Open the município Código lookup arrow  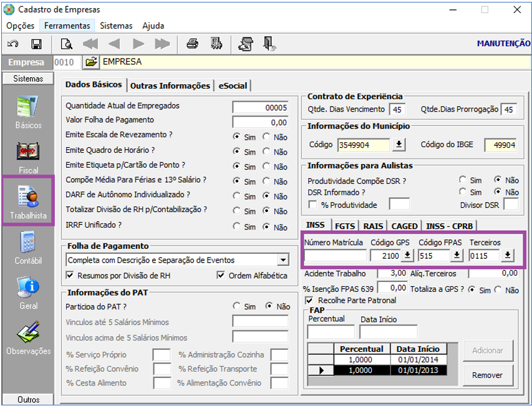click(x=399, y=145)
